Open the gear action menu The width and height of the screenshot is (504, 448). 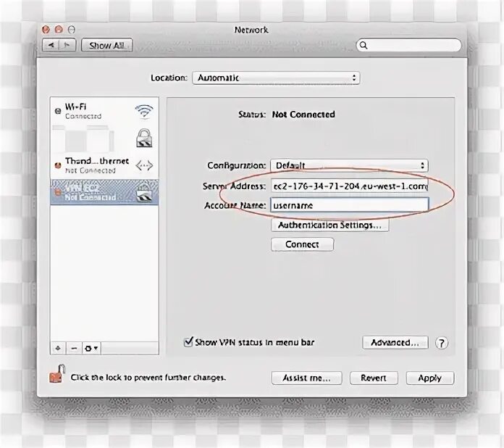(x=92, y=348)
